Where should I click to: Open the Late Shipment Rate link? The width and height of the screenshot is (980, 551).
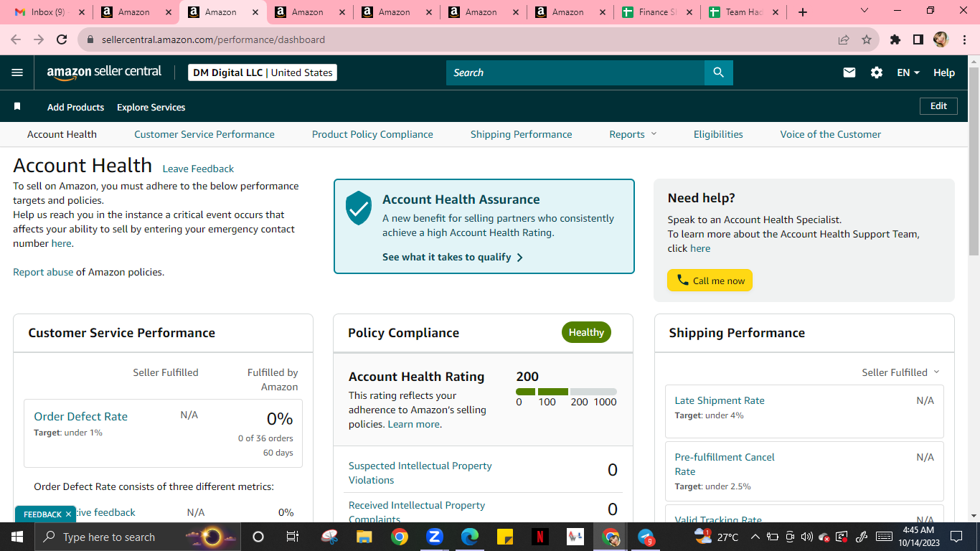(x=720, y=400)
